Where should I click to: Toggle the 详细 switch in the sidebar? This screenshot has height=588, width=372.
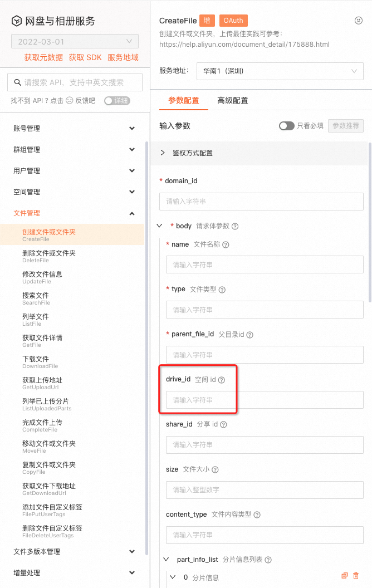tap(117, 101)
